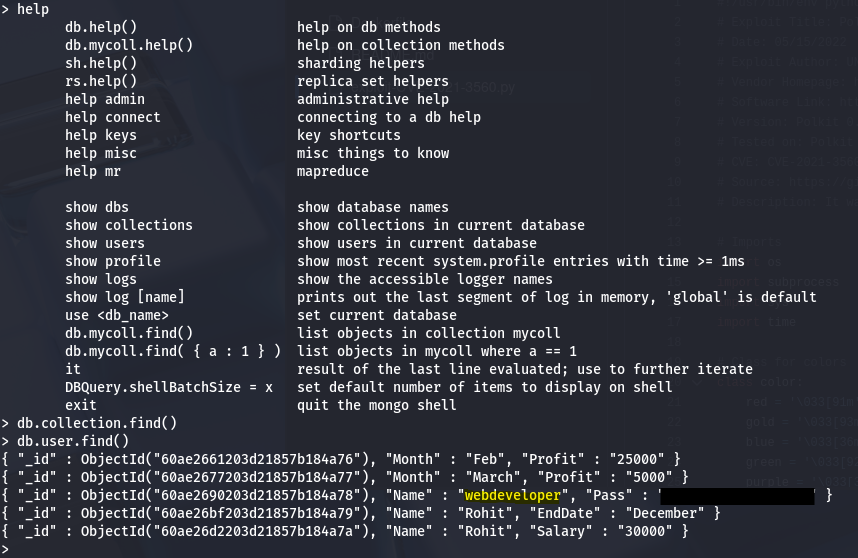
Task: Click the "exit" command in help list
Action: coord(81,405)
